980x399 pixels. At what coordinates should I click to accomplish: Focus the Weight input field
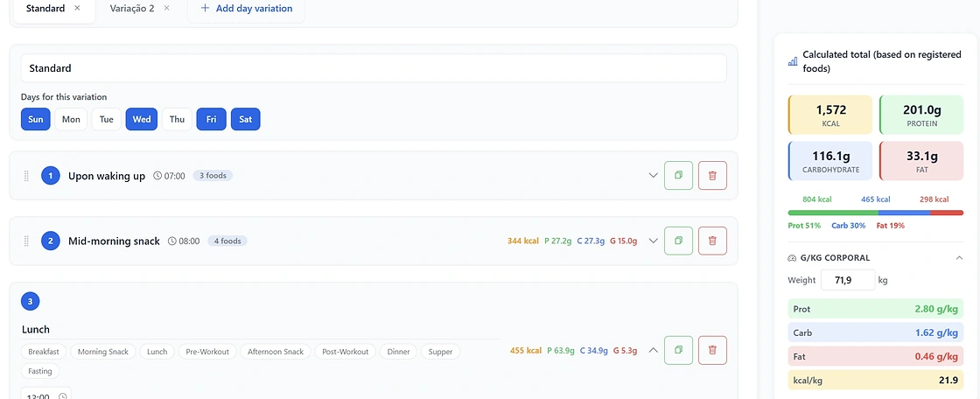tap(848, 280)
